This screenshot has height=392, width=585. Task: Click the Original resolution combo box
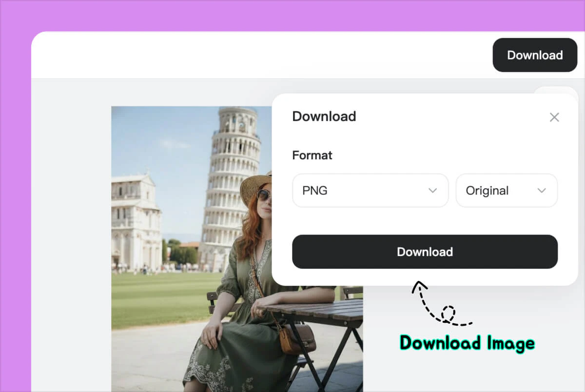[x=492, y=190]
